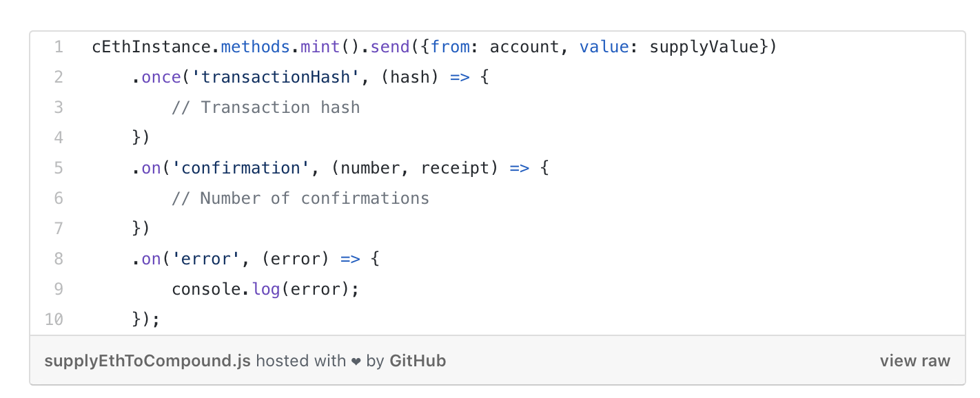
Task: Click the Number of confirmations comment
Action: coord(300,198)
